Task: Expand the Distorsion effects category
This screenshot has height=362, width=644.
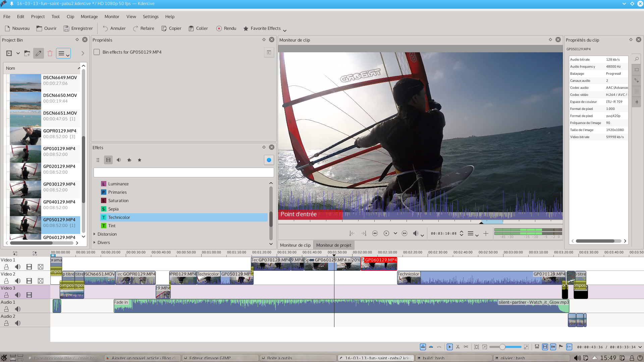Action: coord(95,234)
